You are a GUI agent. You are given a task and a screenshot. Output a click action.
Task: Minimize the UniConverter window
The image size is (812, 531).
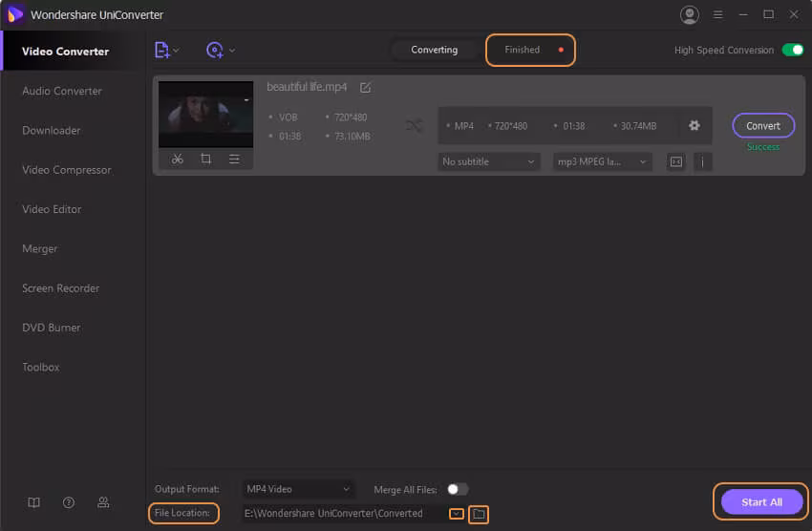click(743, 14)
